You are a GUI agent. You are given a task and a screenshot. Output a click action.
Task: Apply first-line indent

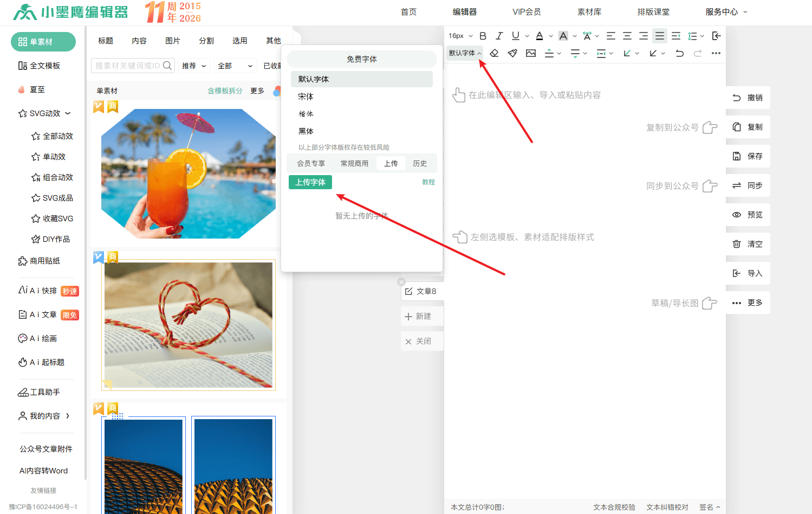click(x=676, y=36)
